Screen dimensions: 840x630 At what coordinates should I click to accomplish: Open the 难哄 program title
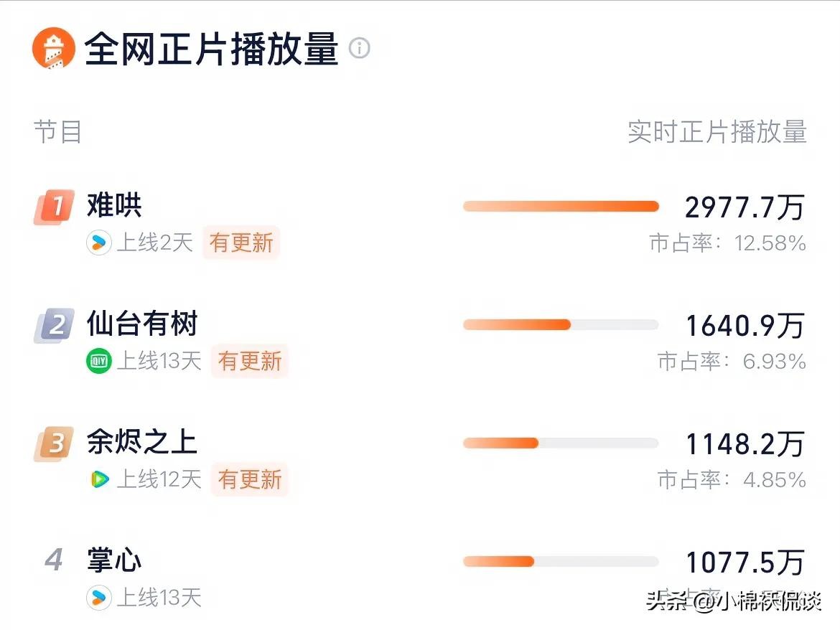pyautogui.click(x=114, y=206)
